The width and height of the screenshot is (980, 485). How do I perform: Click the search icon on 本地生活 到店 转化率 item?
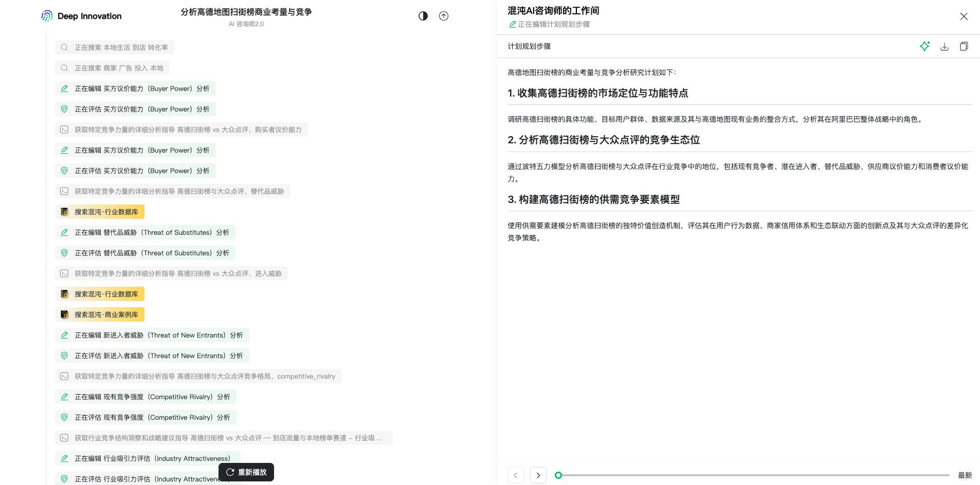coord(64,47)
